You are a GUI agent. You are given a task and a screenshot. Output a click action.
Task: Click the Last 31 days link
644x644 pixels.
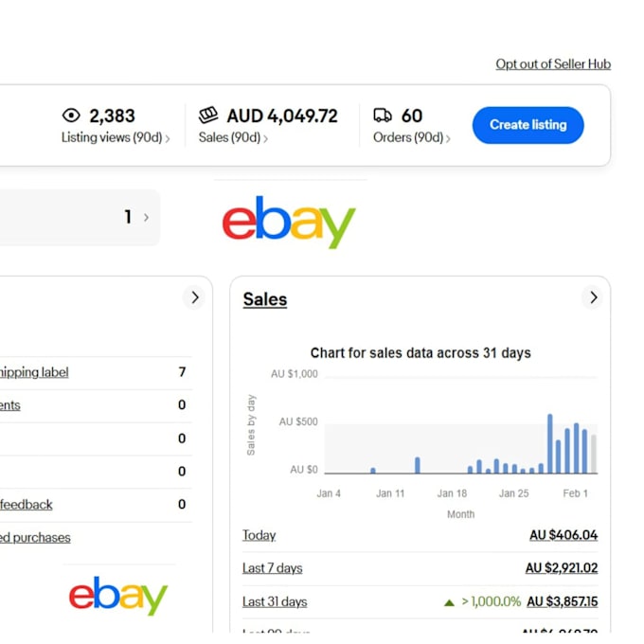[x=275, y=601]
